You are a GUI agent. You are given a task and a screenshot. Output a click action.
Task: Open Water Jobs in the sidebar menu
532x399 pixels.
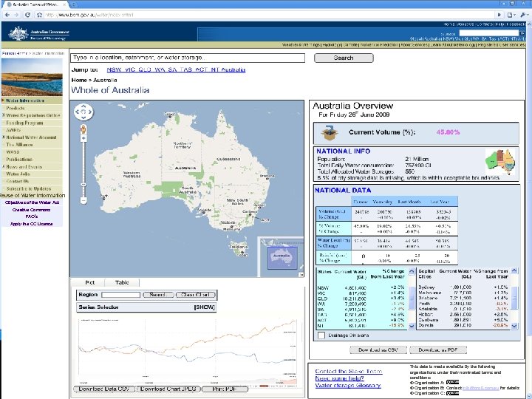18,174
